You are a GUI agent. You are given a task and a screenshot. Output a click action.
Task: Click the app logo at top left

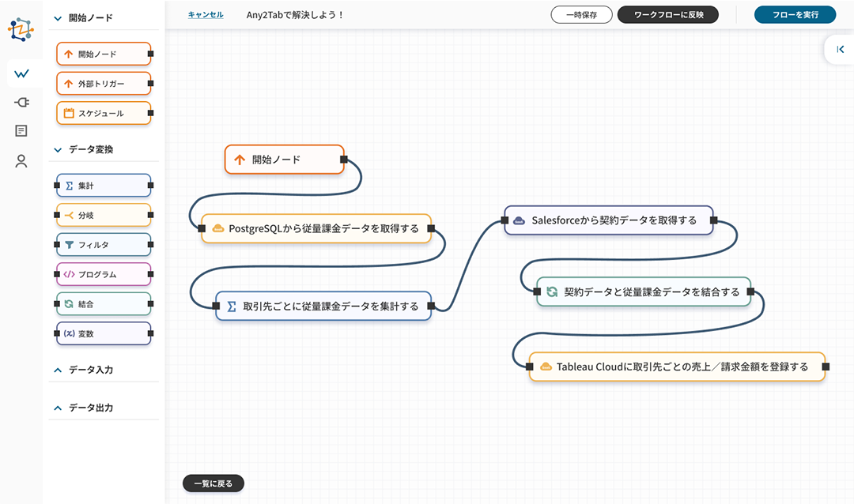pos(21,30)
